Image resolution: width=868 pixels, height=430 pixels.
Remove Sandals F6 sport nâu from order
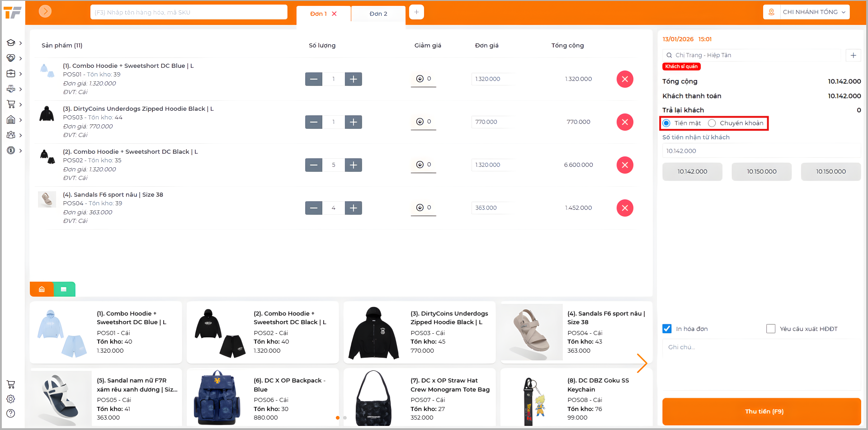pos(625,208)
